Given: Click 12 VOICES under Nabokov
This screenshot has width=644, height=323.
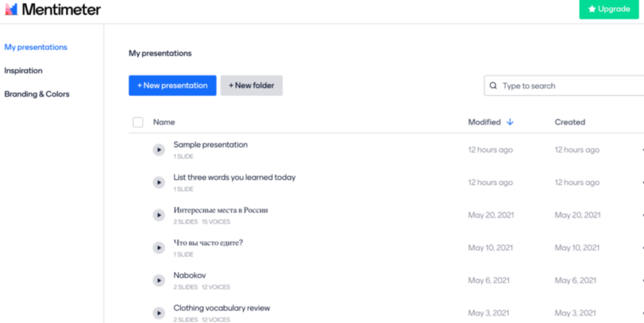Looking at the screenshot, I should coord(216,287).
